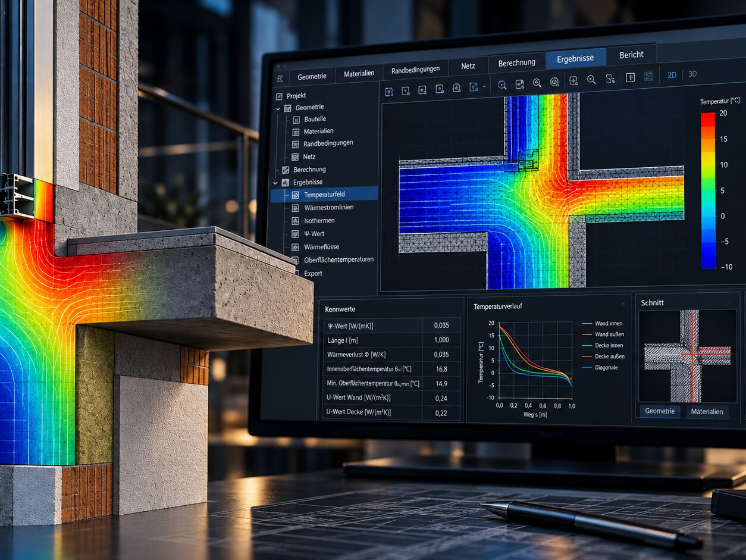Open the Berechnung tab
746x560 pixels.
(516, 62)
